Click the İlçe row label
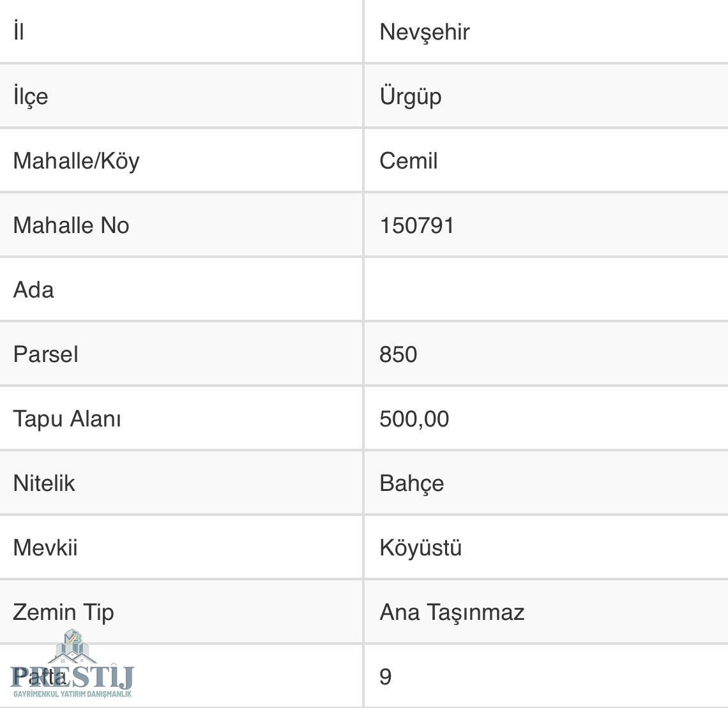 (x=30, y=96)
